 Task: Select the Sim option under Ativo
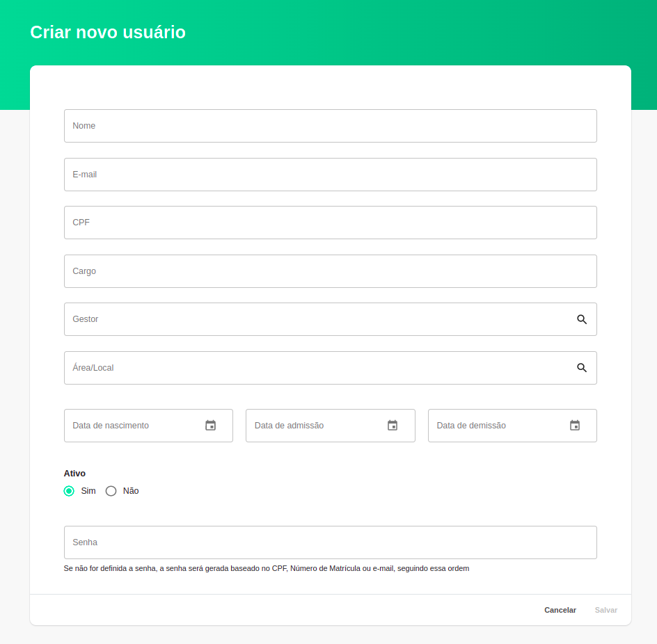click(69, 490)
